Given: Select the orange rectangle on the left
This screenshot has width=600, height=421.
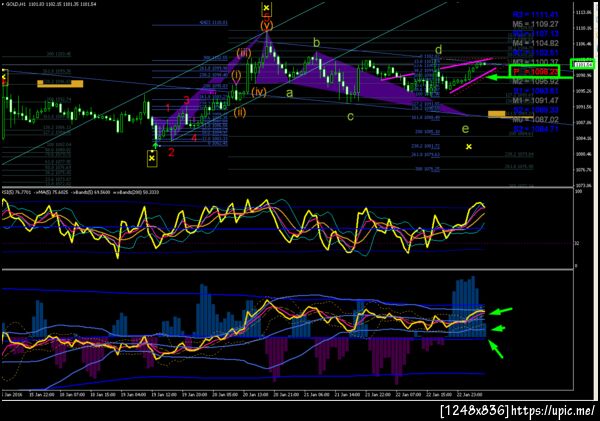Looking at the screenshot, I should [60, 83].
